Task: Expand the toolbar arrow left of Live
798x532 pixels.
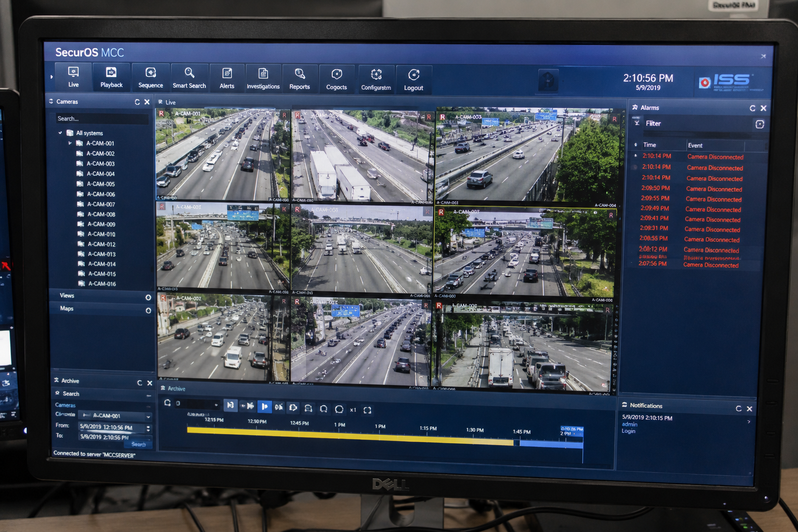Action: click(51, 77)
